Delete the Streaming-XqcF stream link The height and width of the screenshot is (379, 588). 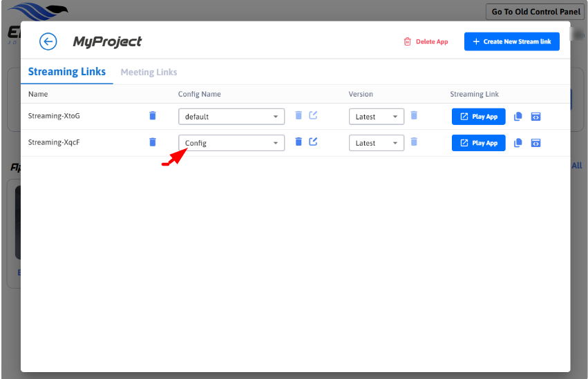[153, 142]
